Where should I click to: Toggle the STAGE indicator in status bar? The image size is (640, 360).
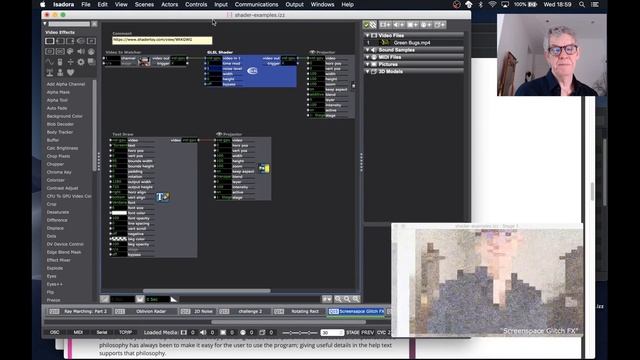(353, 333)
